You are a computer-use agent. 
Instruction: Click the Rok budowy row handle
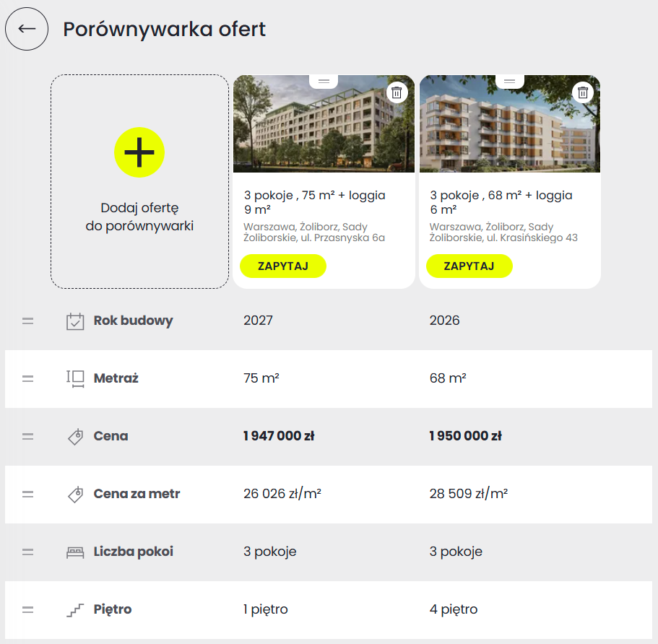(x=27, y=321)
